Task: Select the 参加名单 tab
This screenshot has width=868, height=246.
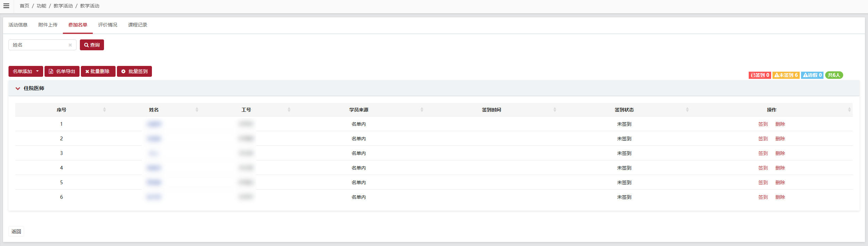Action: click(x=78, y=25)
